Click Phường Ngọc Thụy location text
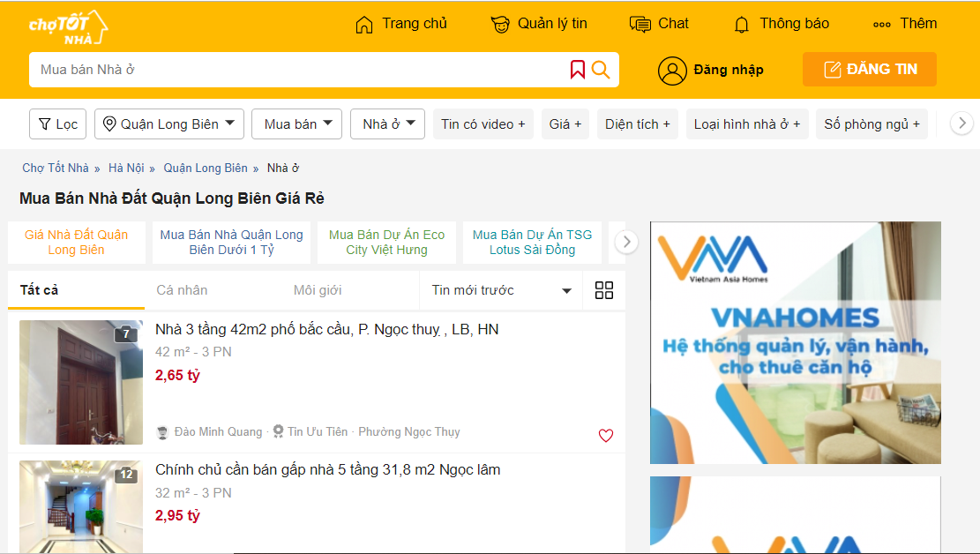The image size is (980, 554). pos(408,432)
